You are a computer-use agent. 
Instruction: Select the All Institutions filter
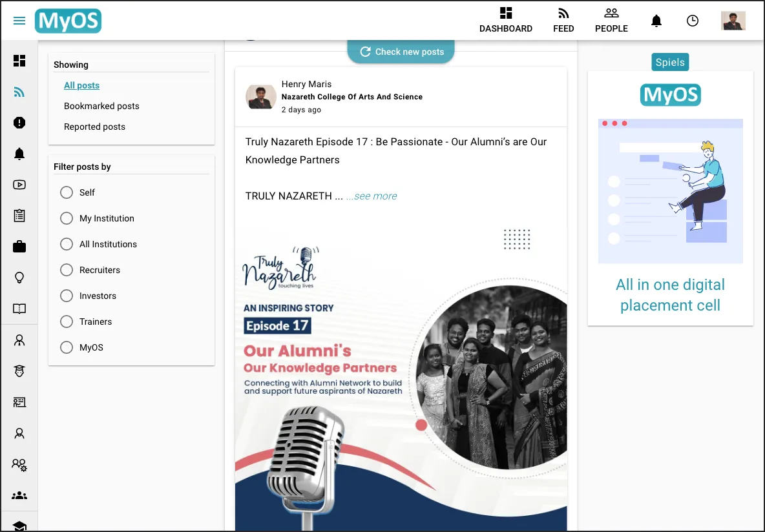(67, 244)
